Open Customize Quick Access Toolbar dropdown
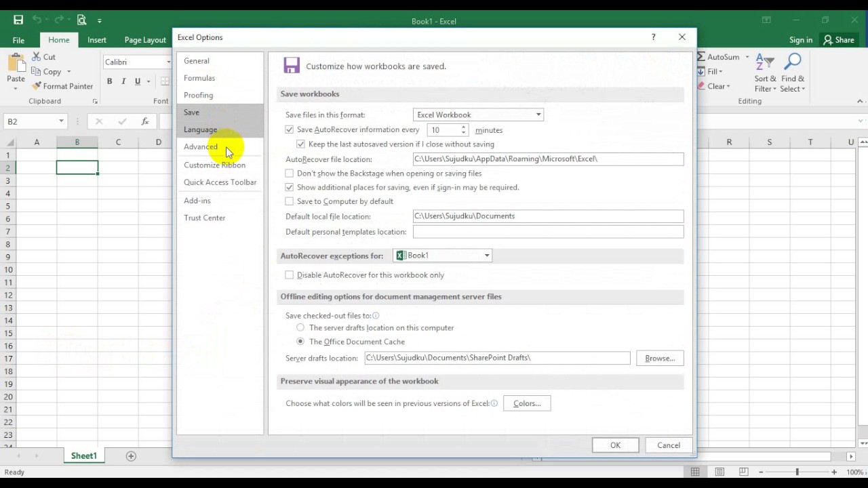Image resolution: width=868 pixels, height=488 pixels. (x=100, y=21)
